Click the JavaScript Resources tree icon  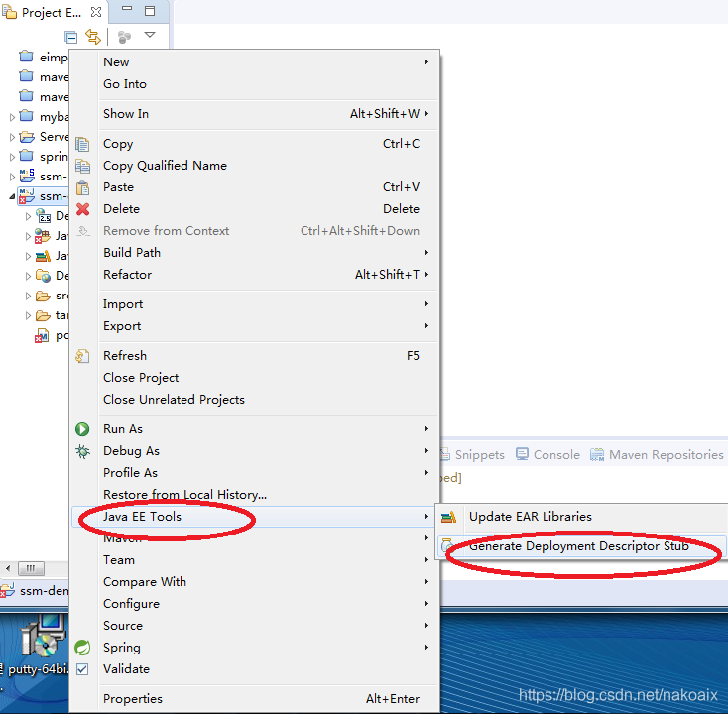pos(43,256)
